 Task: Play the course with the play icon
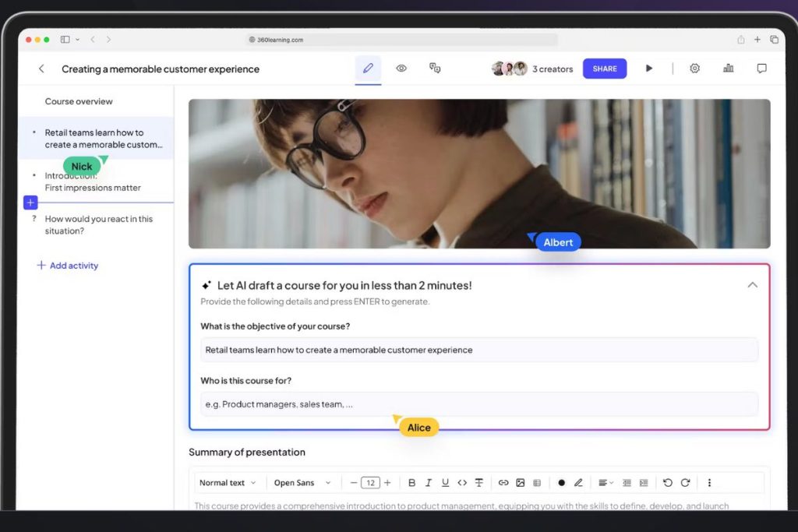(x=649, y=68)
